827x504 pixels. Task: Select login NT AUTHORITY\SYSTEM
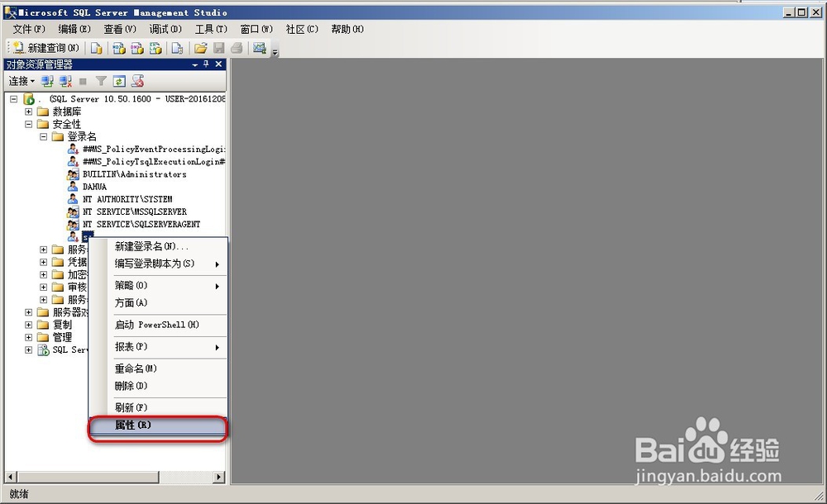pyautogui.click(x=127, y=199)
